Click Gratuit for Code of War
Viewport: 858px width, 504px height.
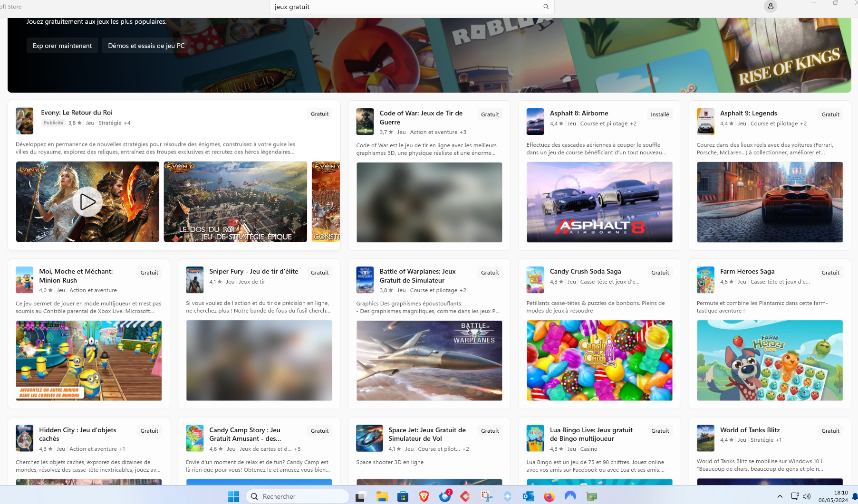coord(490,114)
